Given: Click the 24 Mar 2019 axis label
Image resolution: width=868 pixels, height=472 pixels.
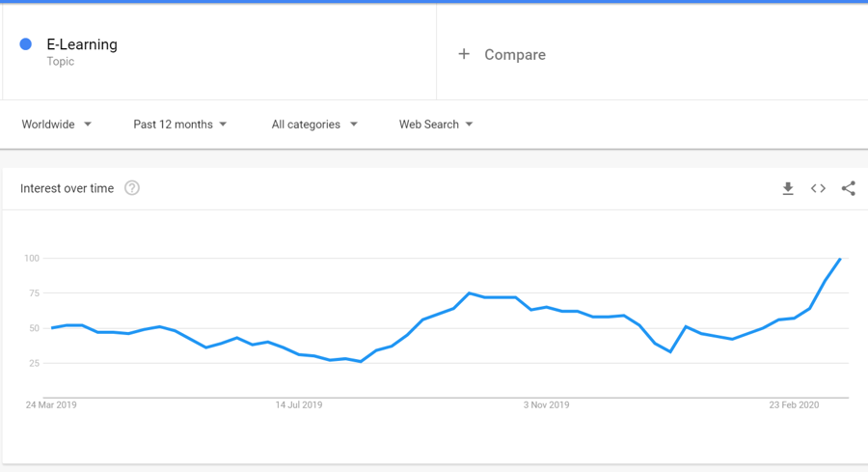Looking at the screenshot, I should click(51, 405).
